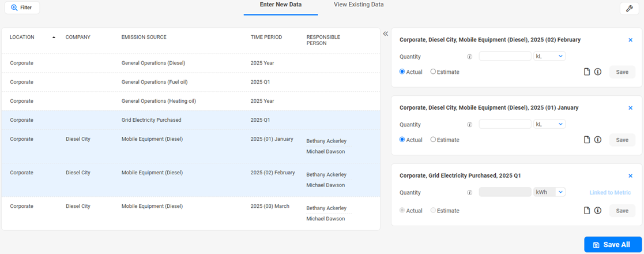Select the General Operations (Heating oil) row
644x254 pixels.
click(191, 100)
